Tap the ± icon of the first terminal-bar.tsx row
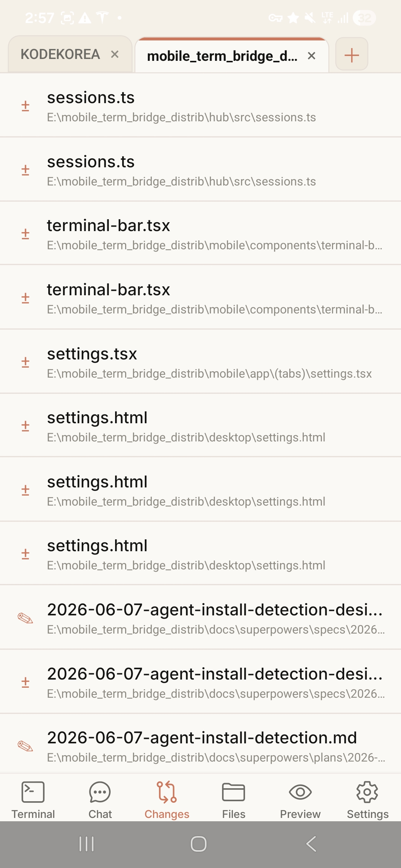This screenshot has width=401, height=868. (x=25, y=234)
